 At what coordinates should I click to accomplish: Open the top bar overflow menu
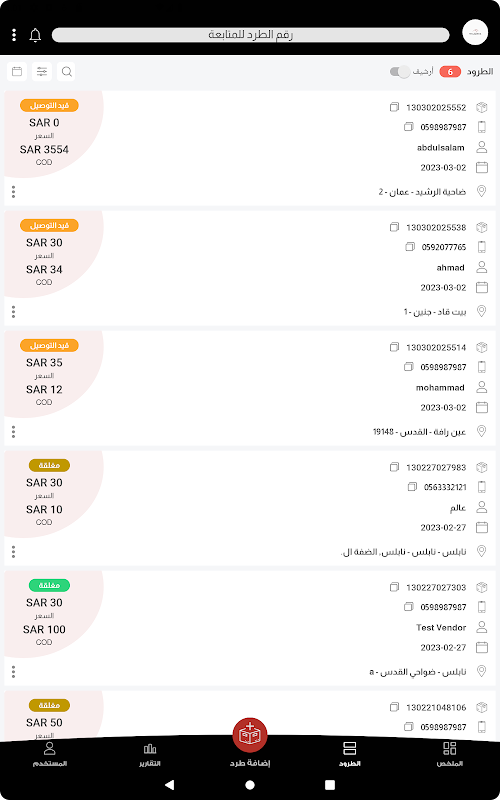[x=14, y=35]
